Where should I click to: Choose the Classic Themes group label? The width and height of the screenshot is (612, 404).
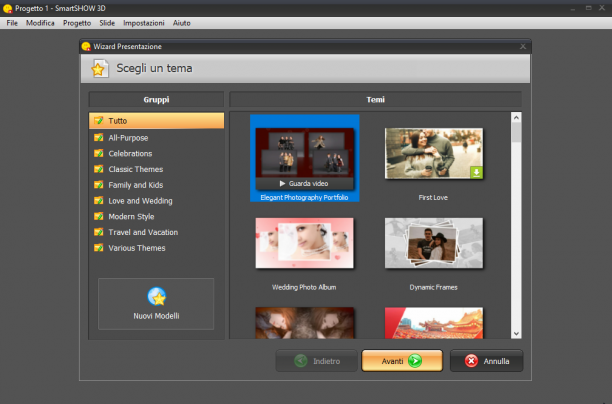tap(136, 169)
